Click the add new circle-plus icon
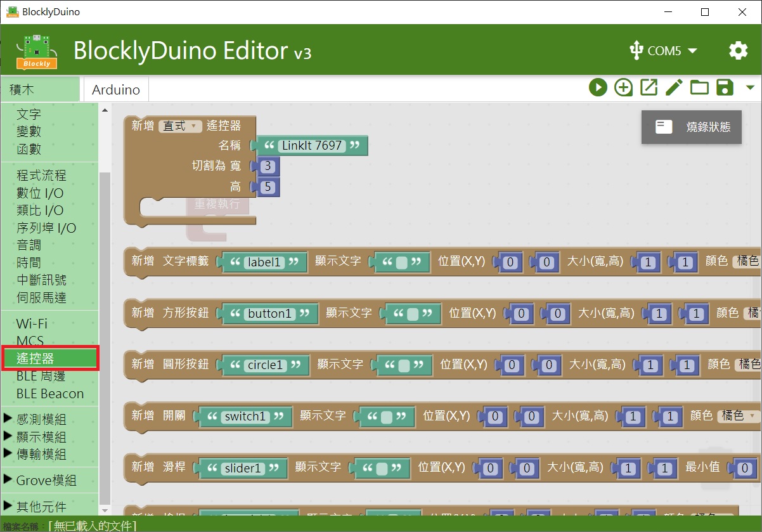 click(624, 88)
